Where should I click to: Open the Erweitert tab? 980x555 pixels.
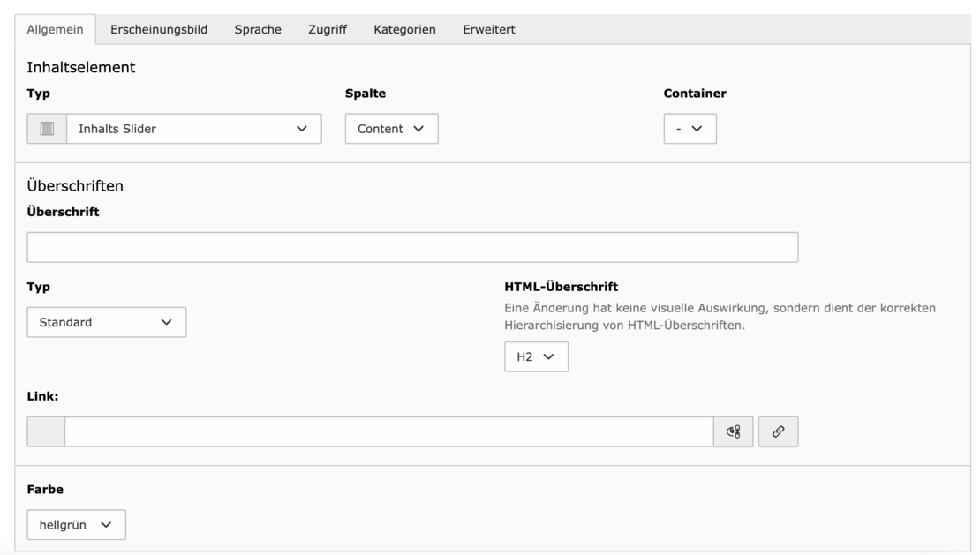pyautogui.click(x=489, y=29)
